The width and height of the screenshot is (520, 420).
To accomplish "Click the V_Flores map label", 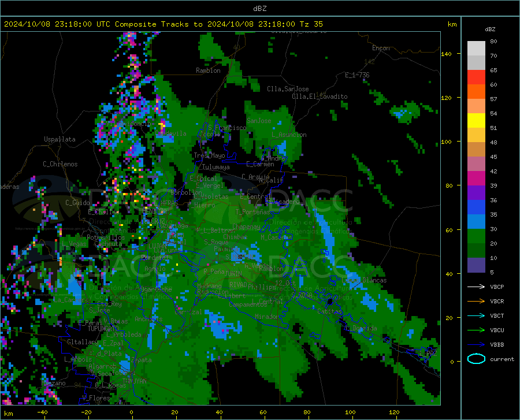I will 96,398.
